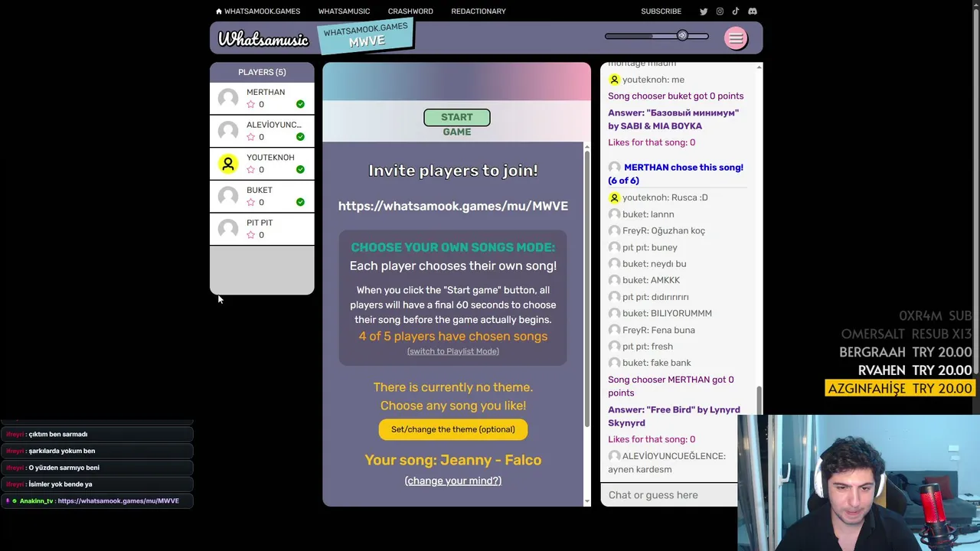Click the "4 of 5 players have chosen songs" text
This screenshot has width=980, height=551.
453,336
